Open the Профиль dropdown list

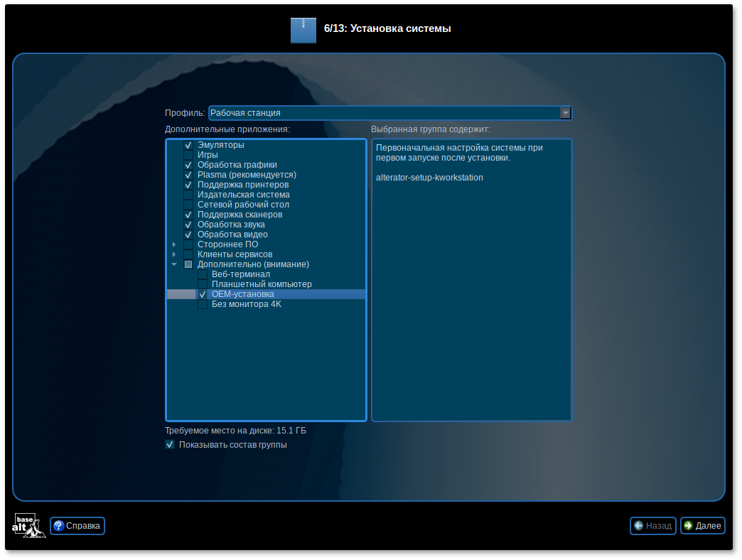pyautogui.click(x=565, y=113)
